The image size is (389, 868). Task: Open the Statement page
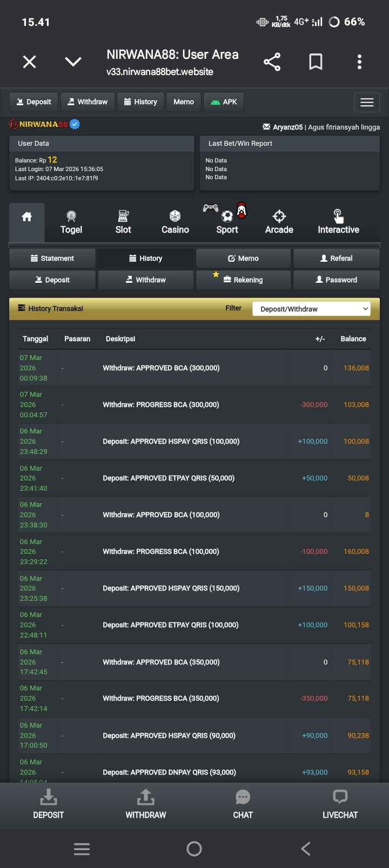pyautogui.click(x=52, y=259)
